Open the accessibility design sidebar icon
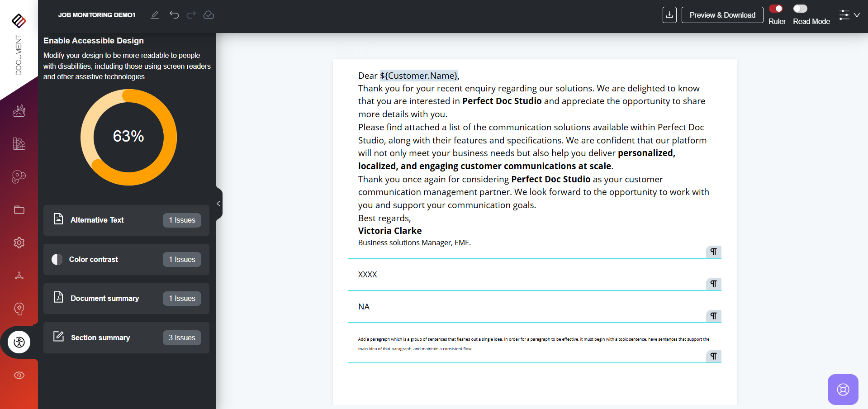868x409 pixels. (19, 342)
